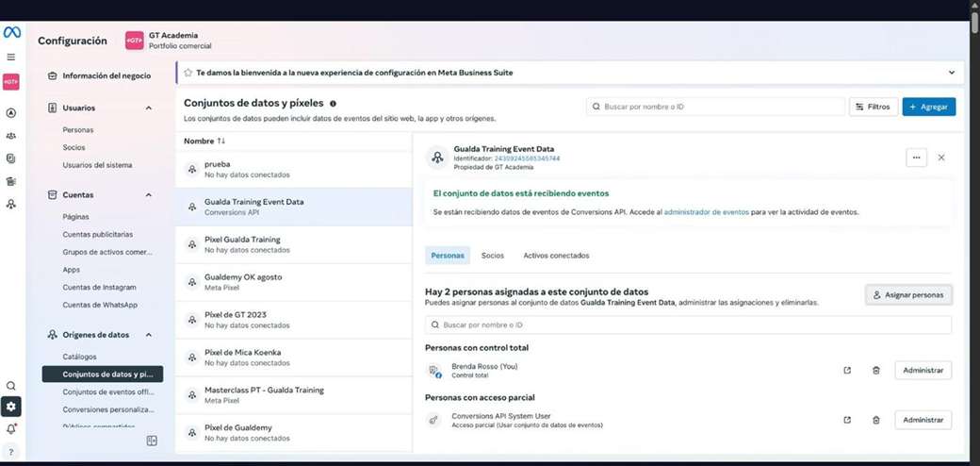
Task: Toggle the sidebar collapse panel icon
Action: tap(152, 441)
